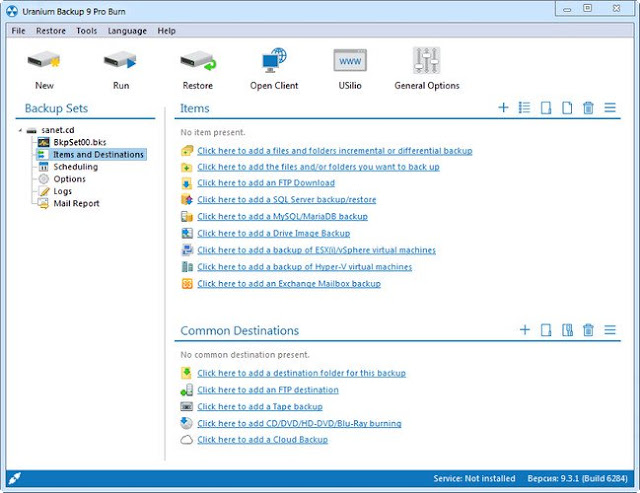
Task: Open Options in the backup set tree
Action: 69,179
